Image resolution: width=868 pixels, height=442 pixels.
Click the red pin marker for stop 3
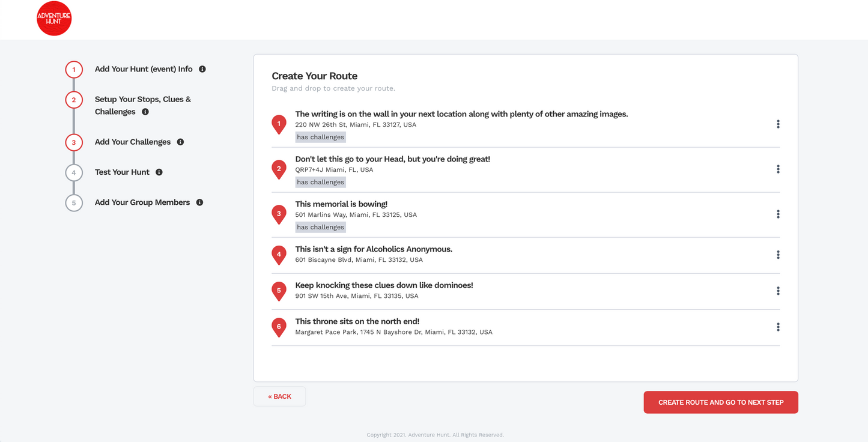(x=279, y=214)
